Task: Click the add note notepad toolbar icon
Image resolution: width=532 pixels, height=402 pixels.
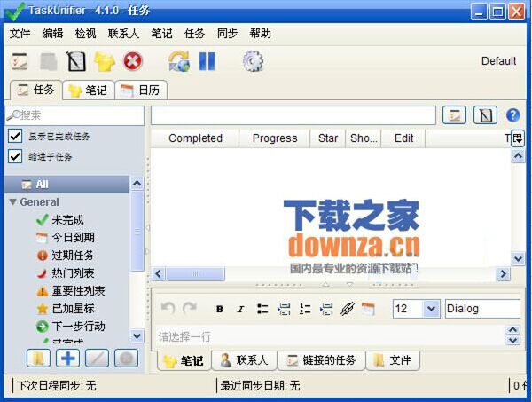Action: (76, 61)
